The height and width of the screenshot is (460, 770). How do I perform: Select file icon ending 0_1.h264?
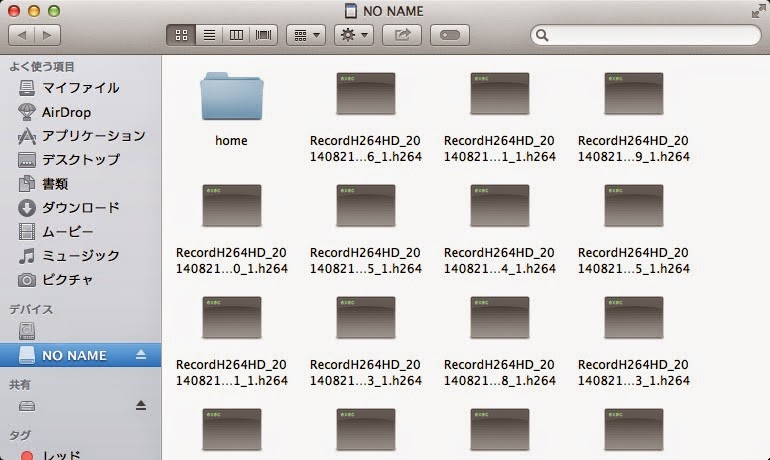pos(232,206)
